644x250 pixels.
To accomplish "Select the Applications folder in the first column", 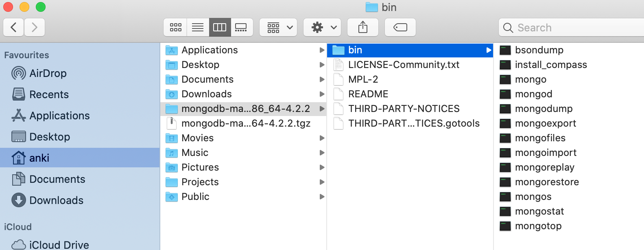I will (x=243, y=50).
